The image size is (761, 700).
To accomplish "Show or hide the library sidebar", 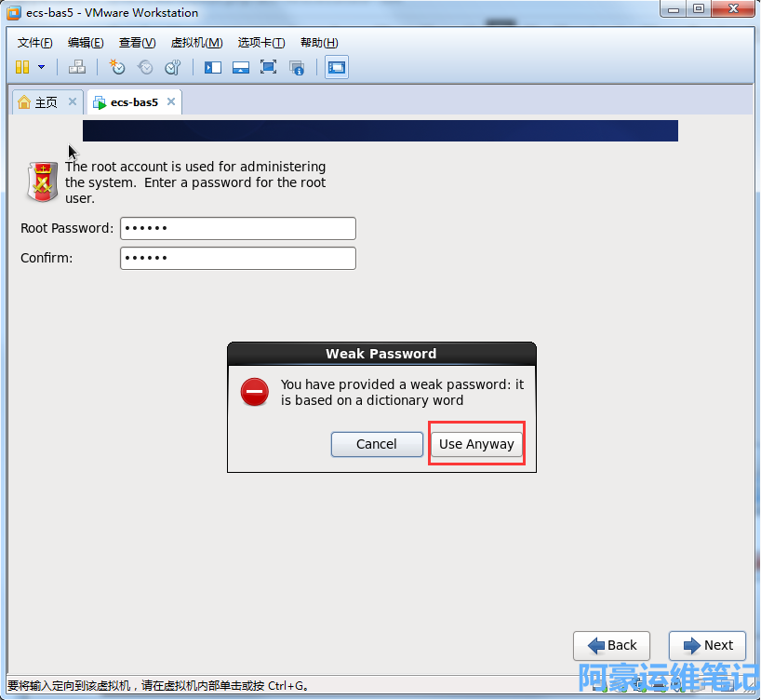I will pyautogui.click(x=213, y=67).
